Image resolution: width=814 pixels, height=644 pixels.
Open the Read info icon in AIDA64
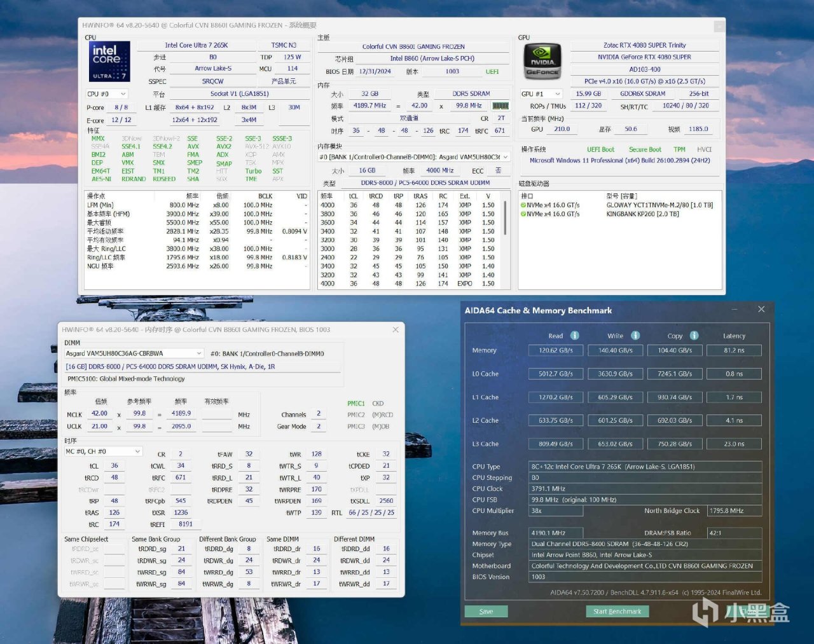click(x=574, y=336)
